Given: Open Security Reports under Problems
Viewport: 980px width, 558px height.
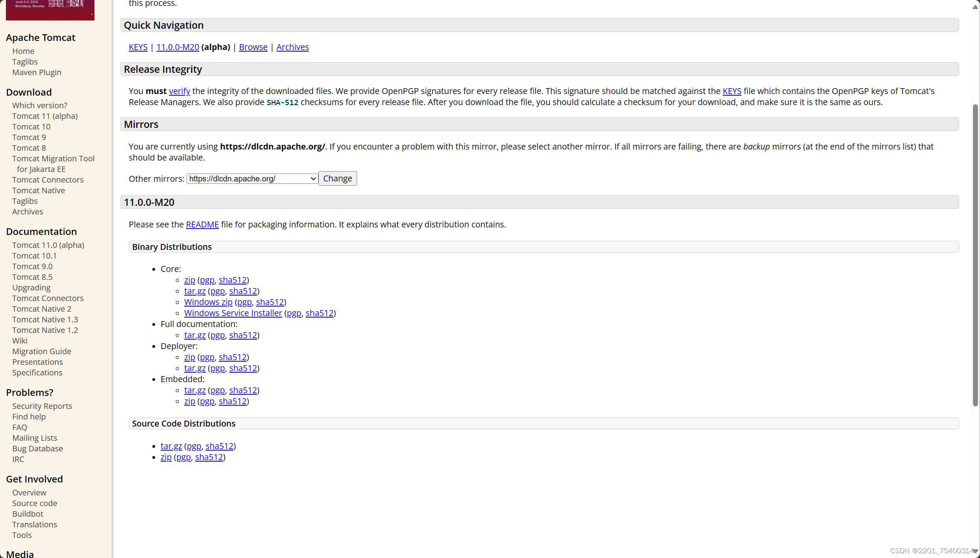Looking at the screenshot, I should (x=42, y=406).
